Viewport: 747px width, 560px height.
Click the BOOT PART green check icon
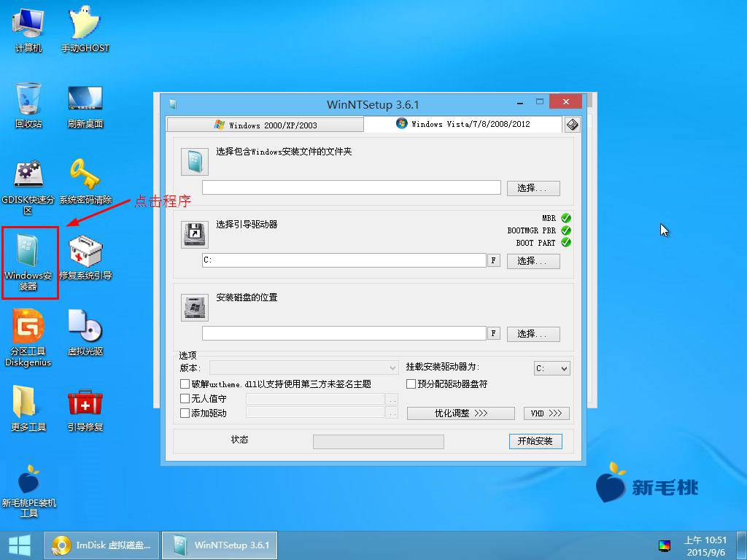pos(566,242)
